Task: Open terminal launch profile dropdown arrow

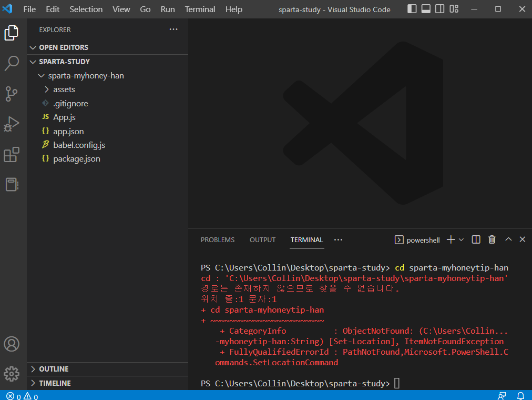Action: click(462, 239)
